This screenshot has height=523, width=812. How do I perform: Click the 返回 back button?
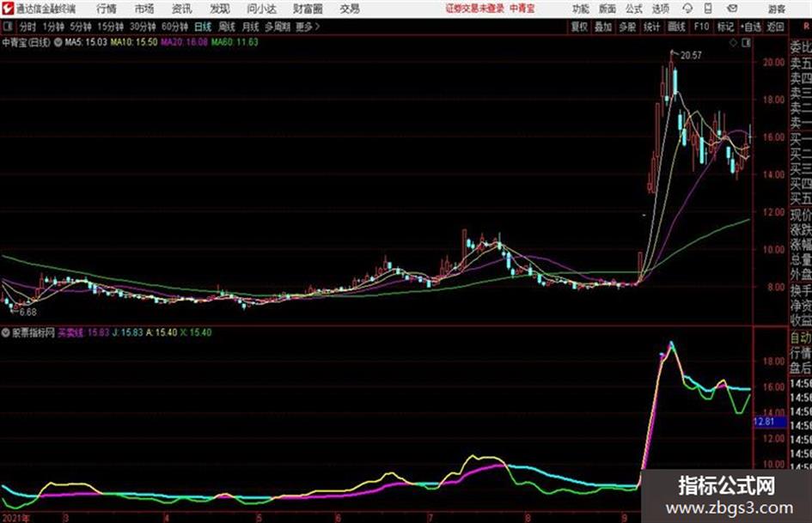click(x=775, y=27)
